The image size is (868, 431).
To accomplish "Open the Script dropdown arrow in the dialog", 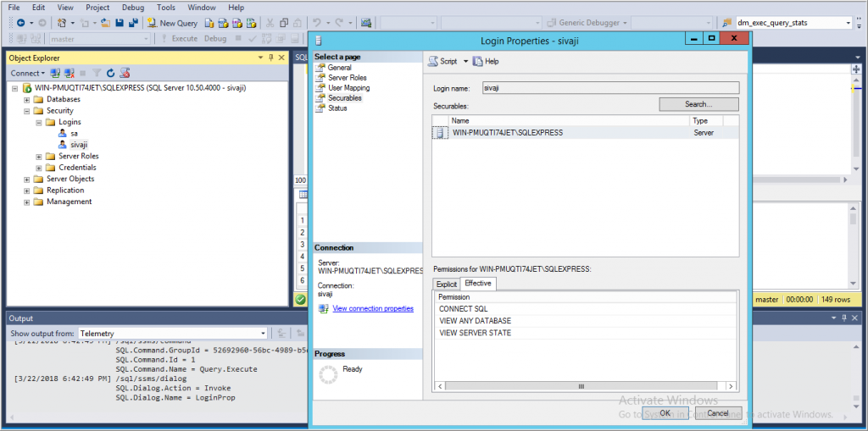I will click(465, 62).
